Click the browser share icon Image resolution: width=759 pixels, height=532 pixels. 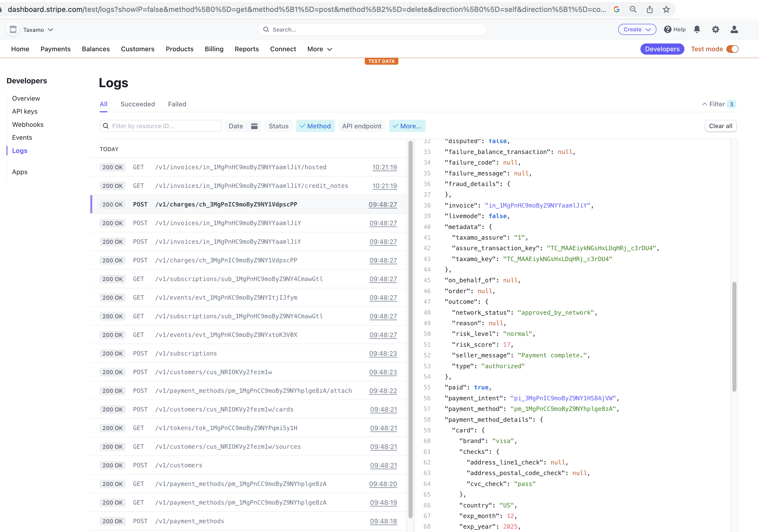pos(649,9)
